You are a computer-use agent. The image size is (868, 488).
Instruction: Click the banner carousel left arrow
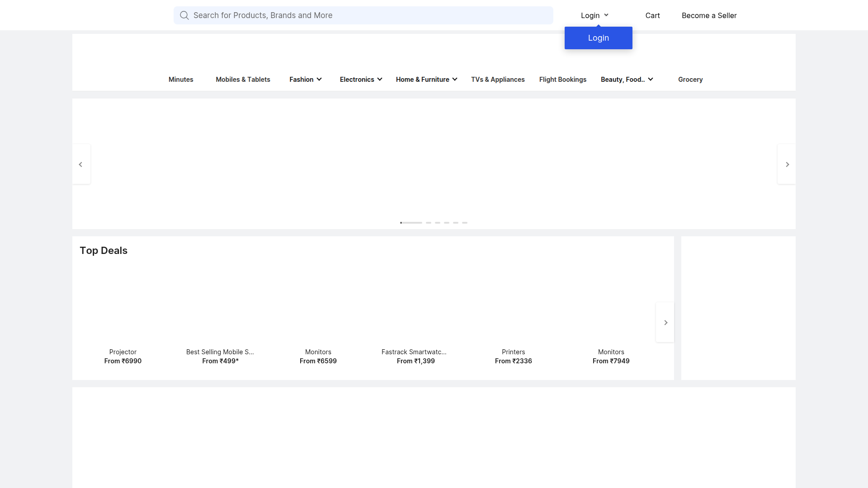click(81, 164)
